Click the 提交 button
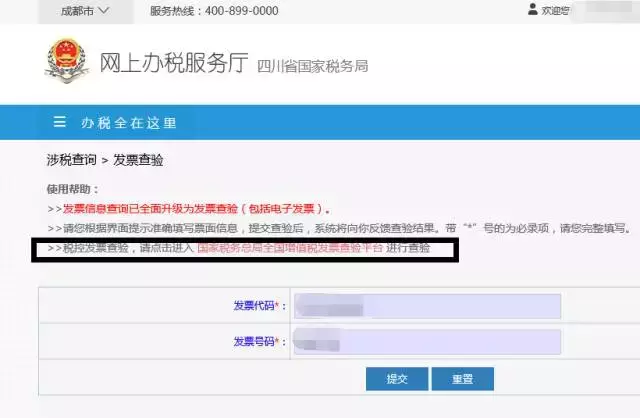This screenshot has height=418, width=640. (x=397, y=379)
